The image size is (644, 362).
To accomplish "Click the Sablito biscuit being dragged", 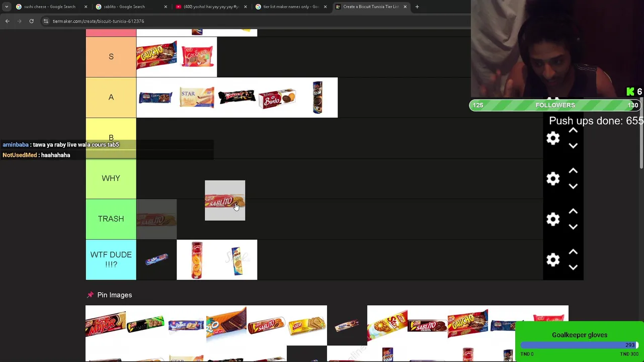I will tap(225, 201).
